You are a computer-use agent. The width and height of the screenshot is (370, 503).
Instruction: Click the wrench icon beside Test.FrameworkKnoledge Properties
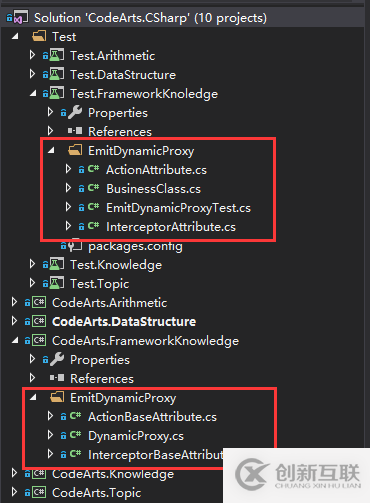click(x=75, y=112)
